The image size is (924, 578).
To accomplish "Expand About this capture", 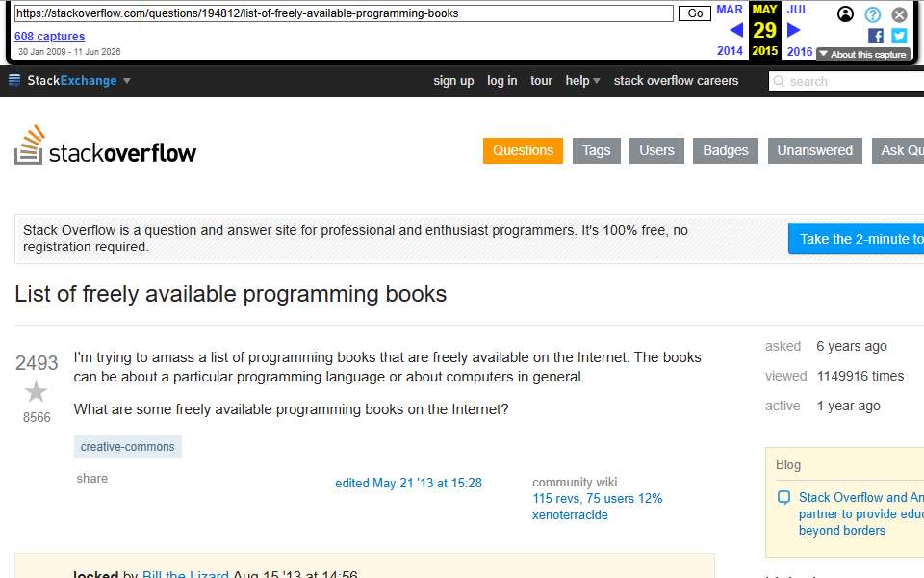I will click(x=863, y=54).
